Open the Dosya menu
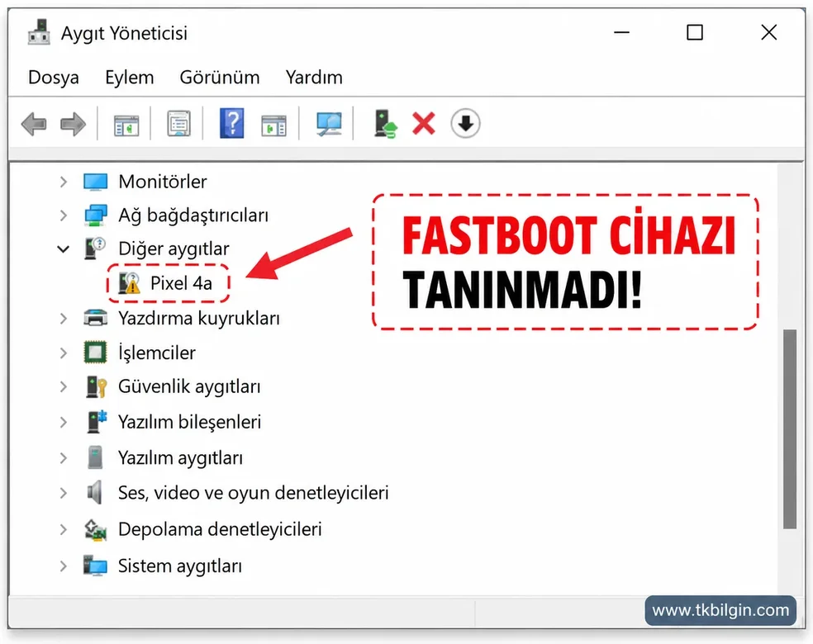Screen dimensions: 813x644 coord(54,77)
